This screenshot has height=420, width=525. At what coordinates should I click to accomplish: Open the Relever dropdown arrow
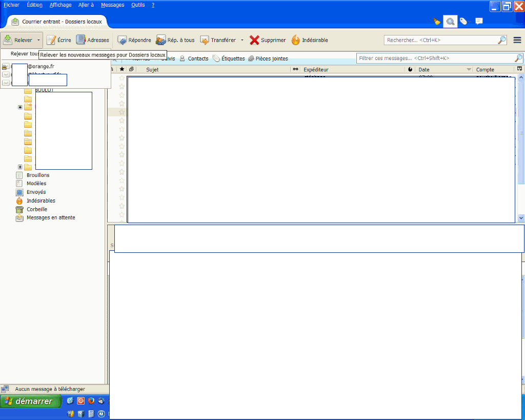pyautogui.click(x=38, y=40)
